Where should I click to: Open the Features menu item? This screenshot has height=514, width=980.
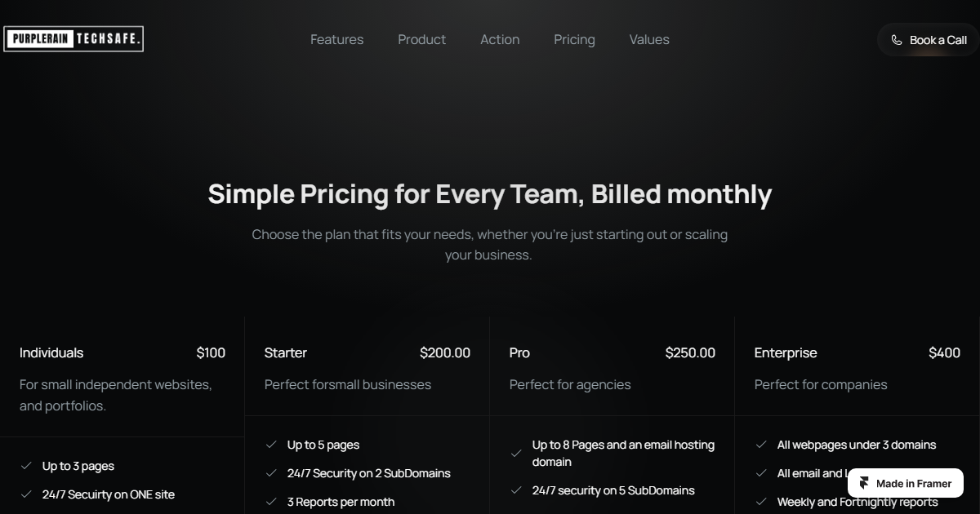coord(336,39)
